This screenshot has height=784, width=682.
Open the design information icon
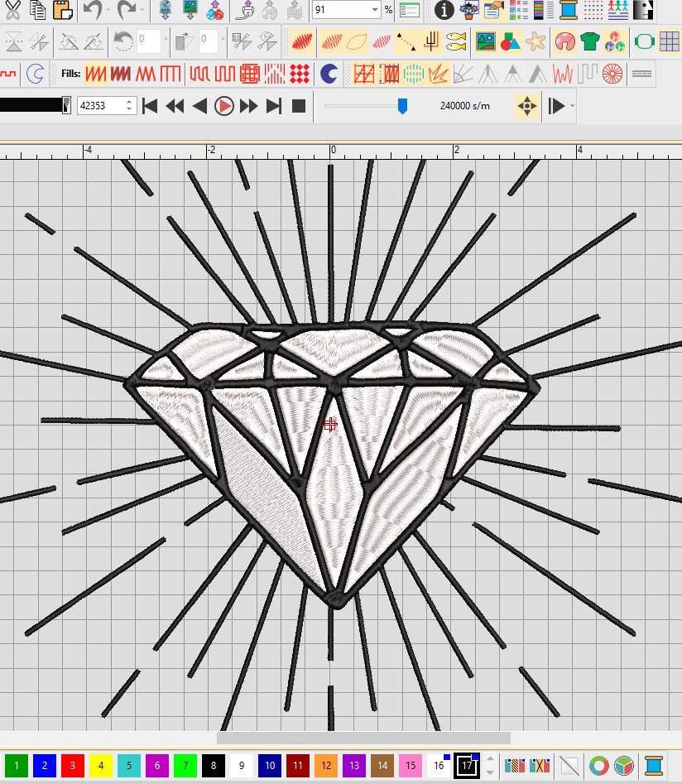click(x=444, y=10)
